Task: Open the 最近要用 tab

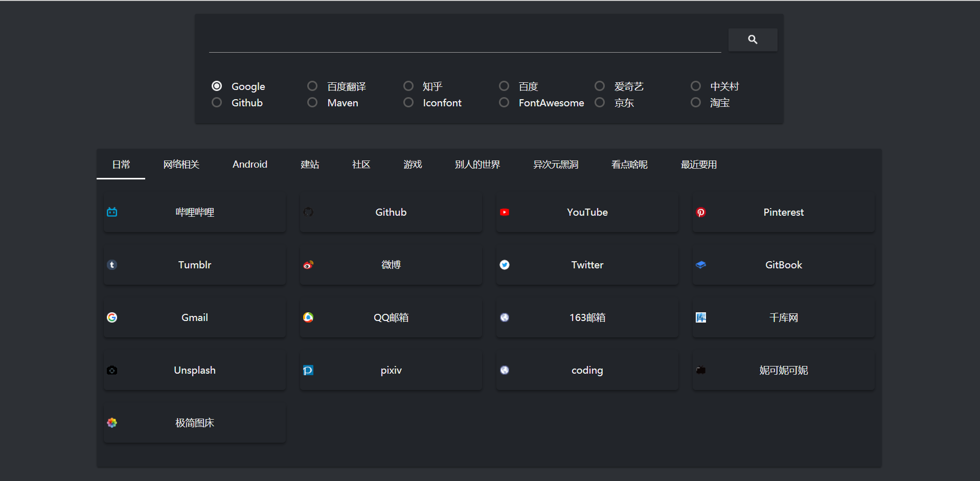Action: pyautogui.click(x=699, y=165)
